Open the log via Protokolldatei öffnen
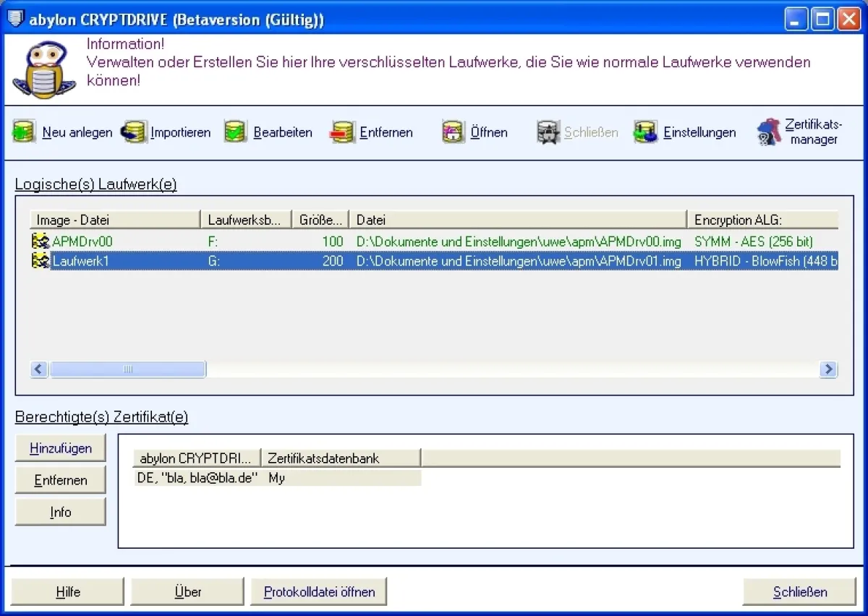868x616 pixels. (319, 591)
